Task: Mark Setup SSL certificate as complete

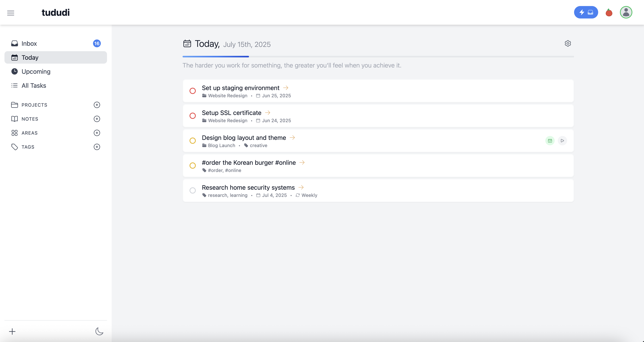Action: [192, 116]
